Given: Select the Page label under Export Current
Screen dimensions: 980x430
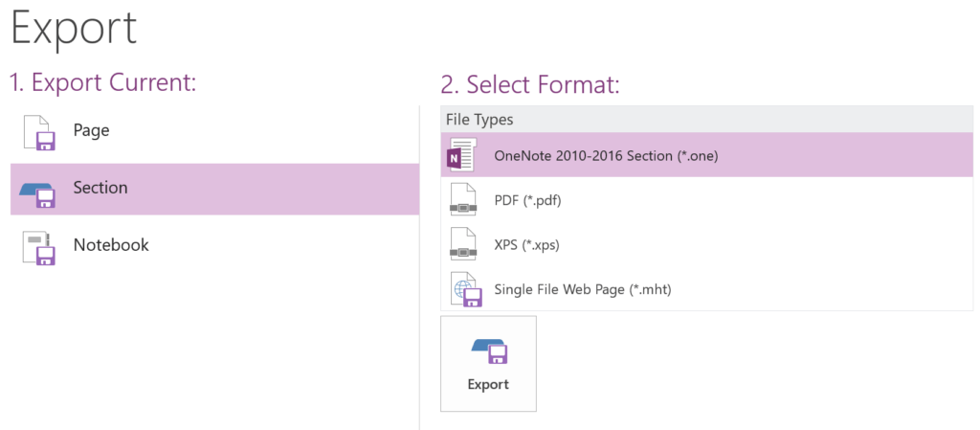Looking at the screenshot, I should [x=91, y=130].
